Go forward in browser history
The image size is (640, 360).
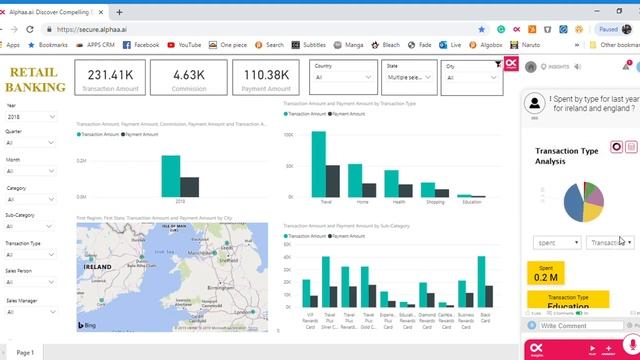[x=14, y=29]
